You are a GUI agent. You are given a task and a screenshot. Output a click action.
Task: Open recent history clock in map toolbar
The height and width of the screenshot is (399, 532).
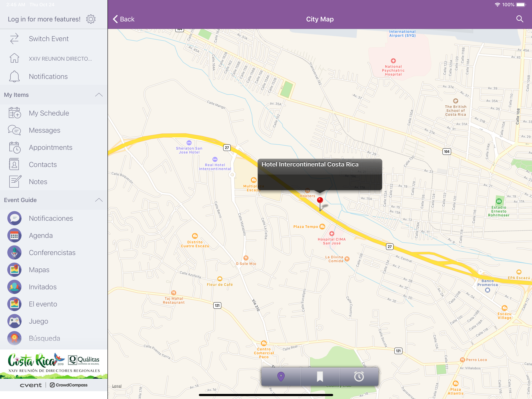[x=359, y=376]
